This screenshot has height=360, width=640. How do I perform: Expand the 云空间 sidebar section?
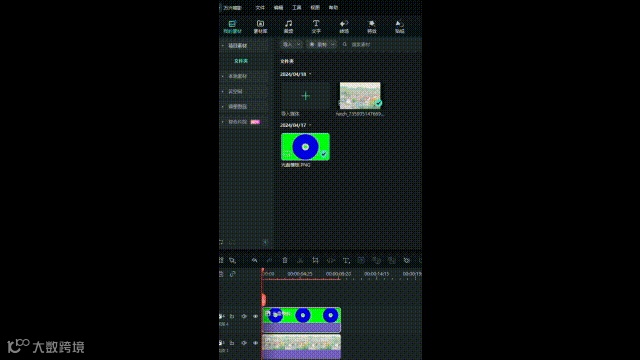[x=223, y=91]
